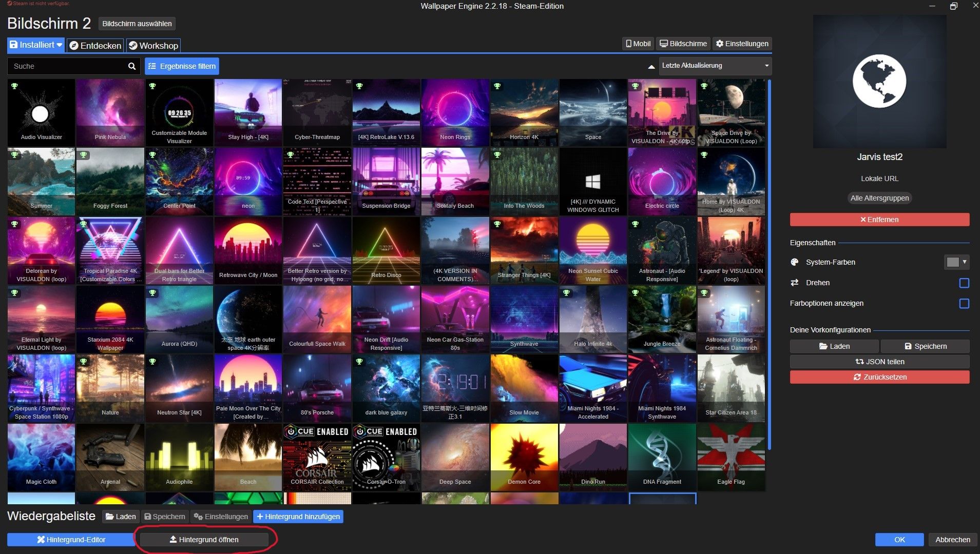This screenshot has height=554, width=980.
Task: Click Hintergrund öffnen button
Action: coord(204,540)
